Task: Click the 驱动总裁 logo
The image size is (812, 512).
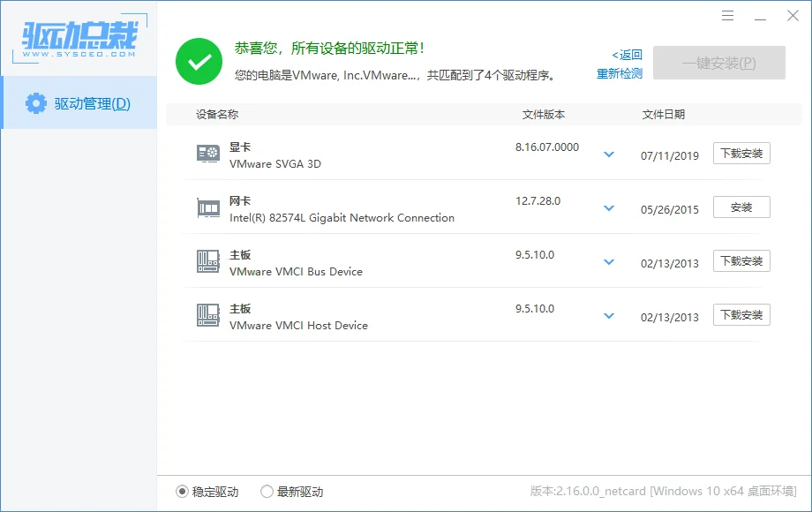Action: [x=78, y=37]
